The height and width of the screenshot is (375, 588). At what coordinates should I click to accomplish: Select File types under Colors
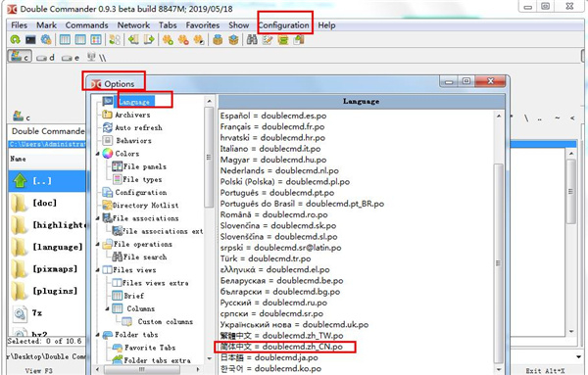[142, 179]
